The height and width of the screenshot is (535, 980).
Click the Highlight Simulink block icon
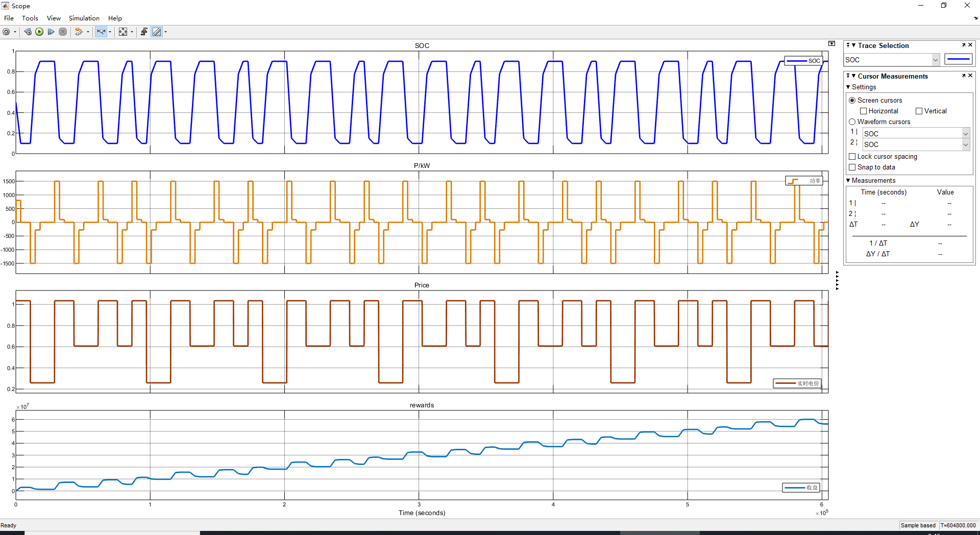coord(78,32)
